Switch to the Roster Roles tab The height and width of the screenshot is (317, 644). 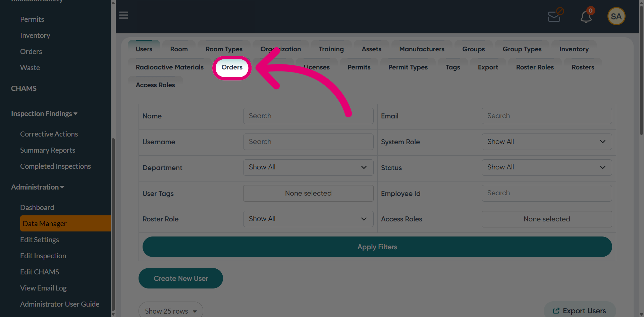pyautogui.click(x=535, y=67)
